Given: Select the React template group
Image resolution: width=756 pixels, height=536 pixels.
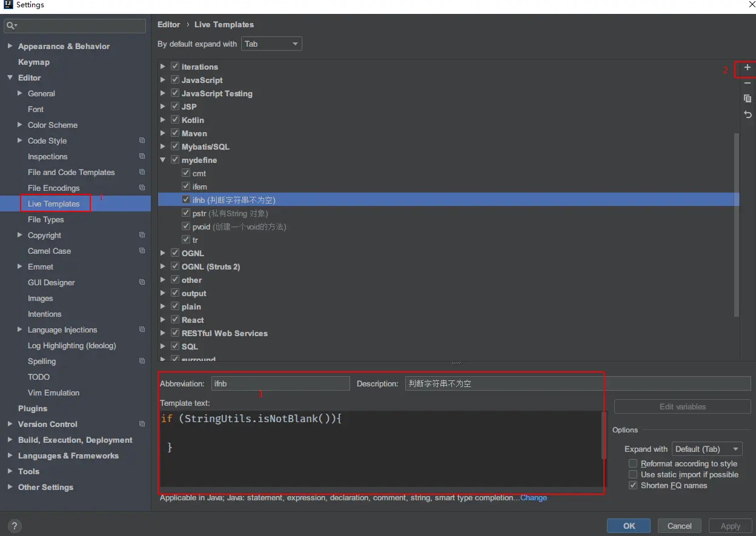Looking at the screenshot, I should click(x=448, y=320).
